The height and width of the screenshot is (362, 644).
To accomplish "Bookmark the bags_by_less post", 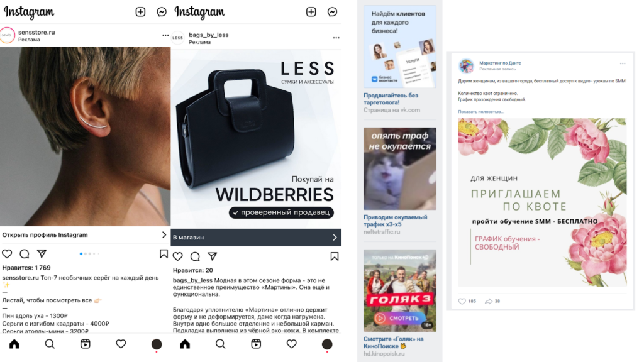I will 335,256.
